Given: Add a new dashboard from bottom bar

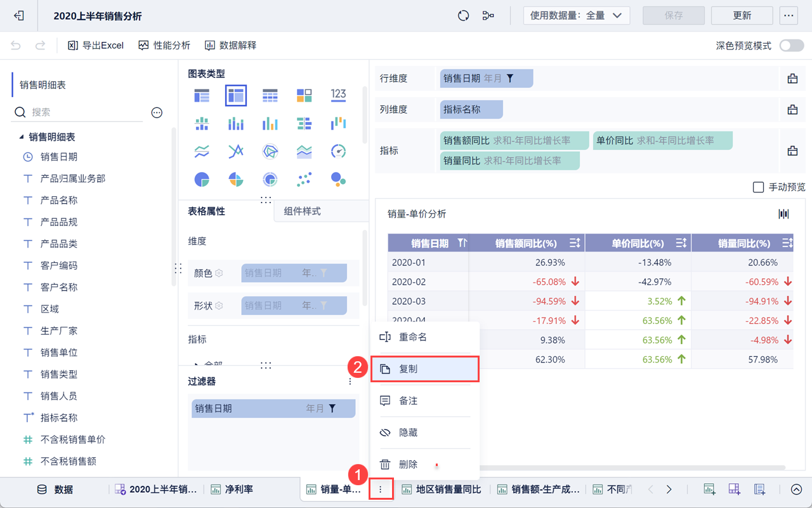Looking at the screenshot, I should [x=735, y=490].
